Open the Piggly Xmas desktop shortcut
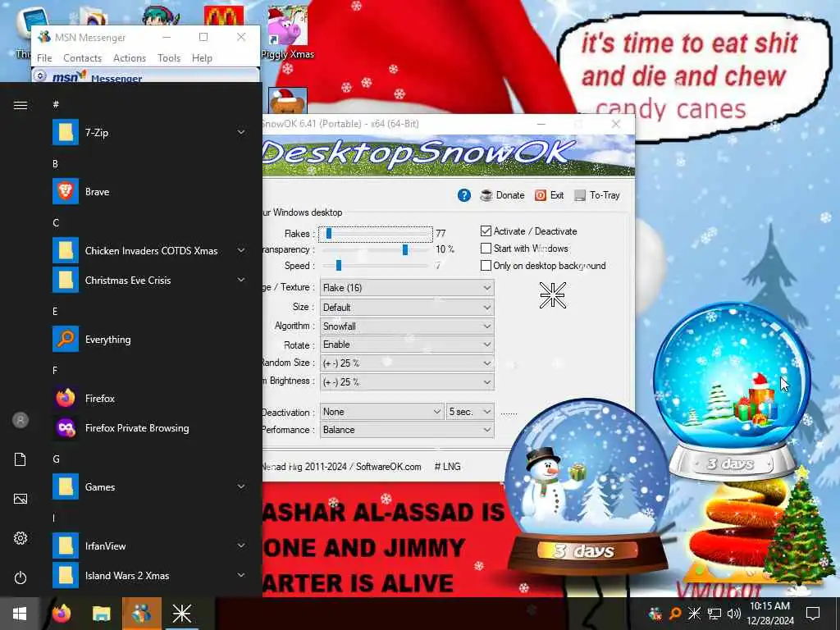This screenshot has height=630, width=840. (x=288, y=32)
